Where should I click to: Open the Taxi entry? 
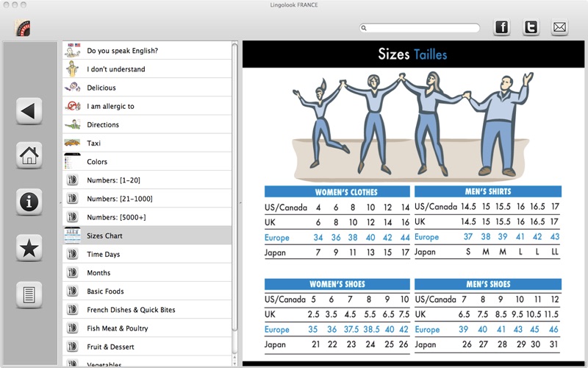click(147, 143)
